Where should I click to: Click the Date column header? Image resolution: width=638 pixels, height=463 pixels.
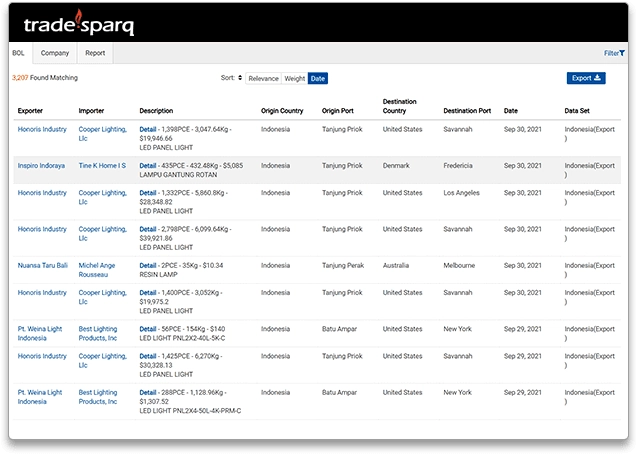tap(511, 111)
